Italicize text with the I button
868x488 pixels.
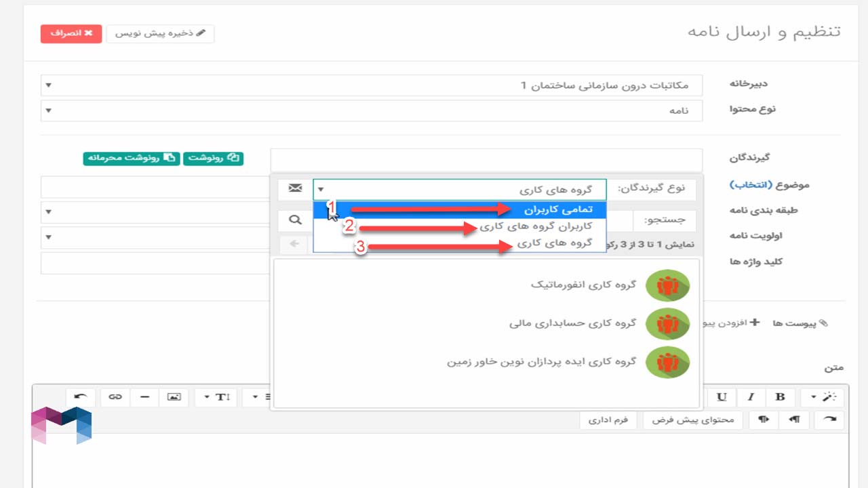coord(751,397)
